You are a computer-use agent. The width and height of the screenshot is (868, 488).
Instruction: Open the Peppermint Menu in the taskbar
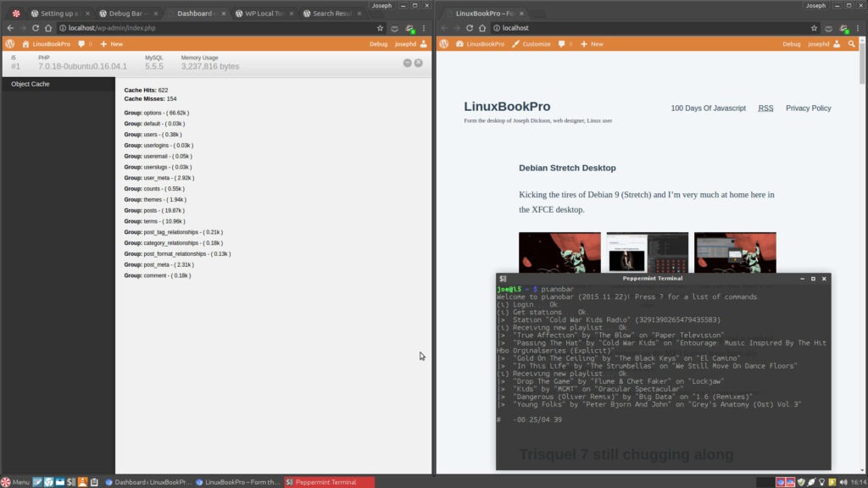(x=15, y=482)
